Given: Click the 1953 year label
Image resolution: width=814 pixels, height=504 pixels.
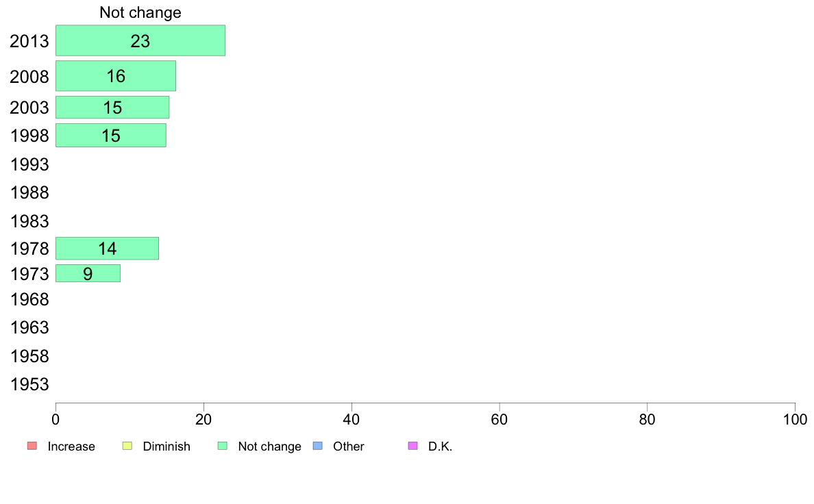Looking at the screenshot, I should coord(29,385).
